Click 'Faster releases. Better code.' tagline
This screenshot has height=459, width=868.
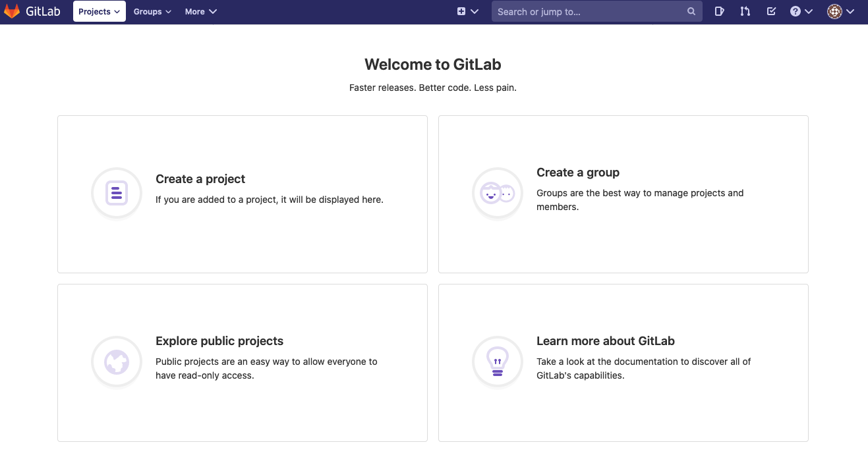[433, 88]
